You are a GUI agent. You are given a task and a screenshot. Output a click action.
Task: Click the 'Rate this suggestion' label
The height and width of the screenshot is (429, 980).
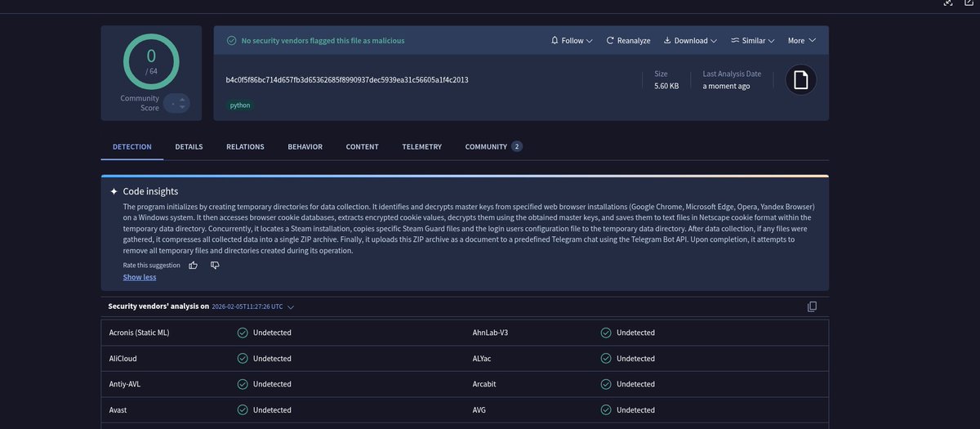pos(151,265)
